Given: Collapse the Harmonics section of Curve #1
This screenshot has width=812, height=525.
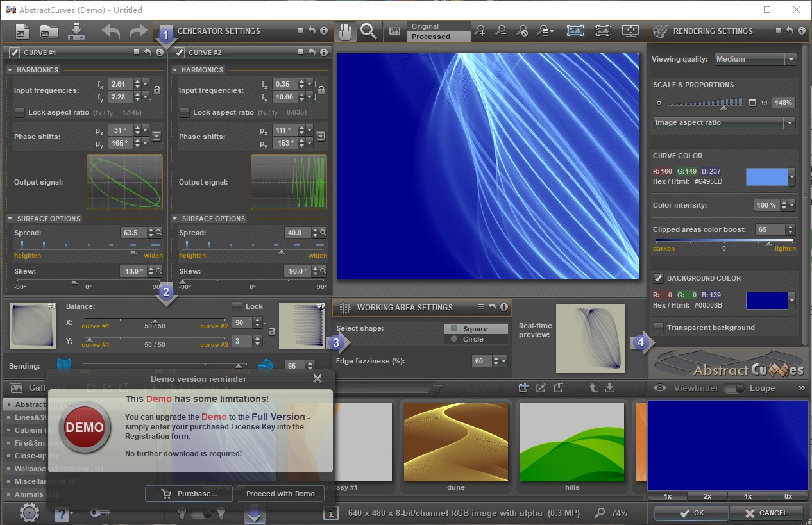Looking at the screenshot, I should (x=10, y=70).
